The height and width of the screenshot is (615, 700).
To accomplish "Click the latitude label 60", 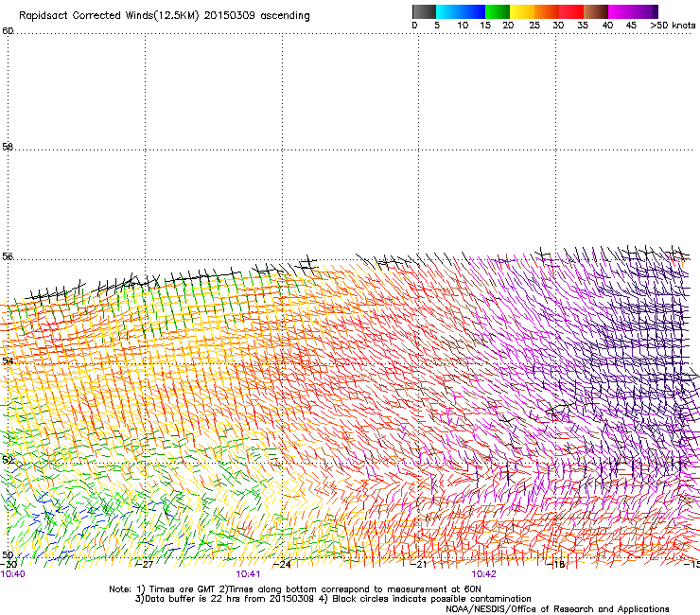I will (8, 31).
